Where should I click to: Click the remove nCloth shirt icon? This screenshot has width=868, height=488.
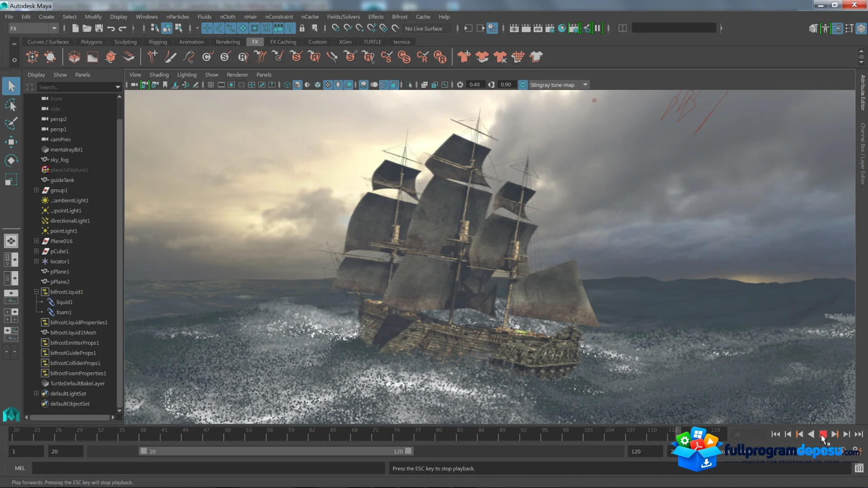(500, 57)
